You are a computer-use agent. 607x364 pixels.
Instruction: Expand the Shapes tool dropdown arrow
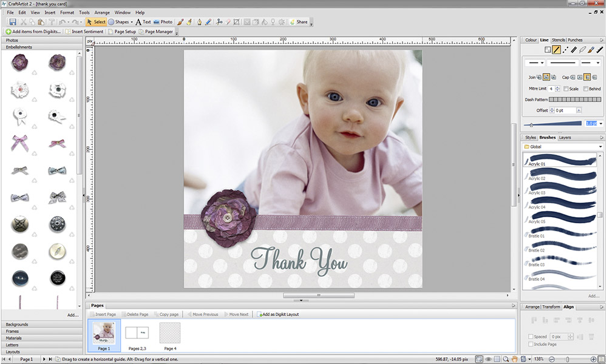[131, 22]
